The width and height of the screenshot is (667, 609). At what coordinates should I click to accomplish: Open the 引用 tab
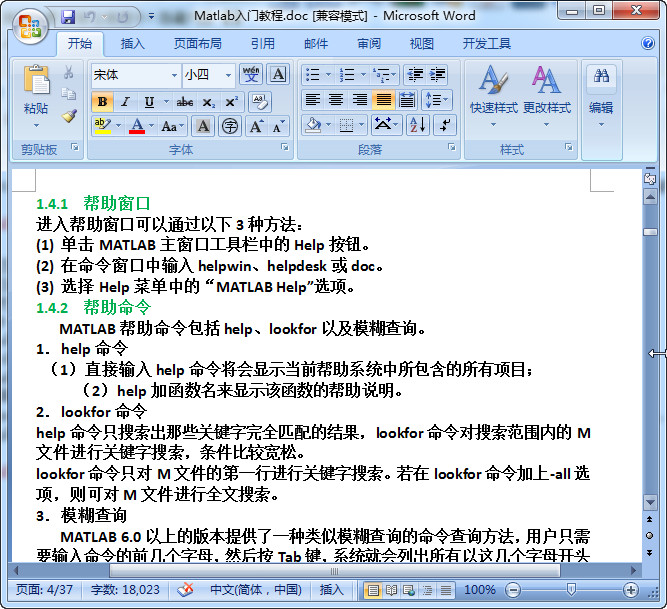(x=262, y=44)
